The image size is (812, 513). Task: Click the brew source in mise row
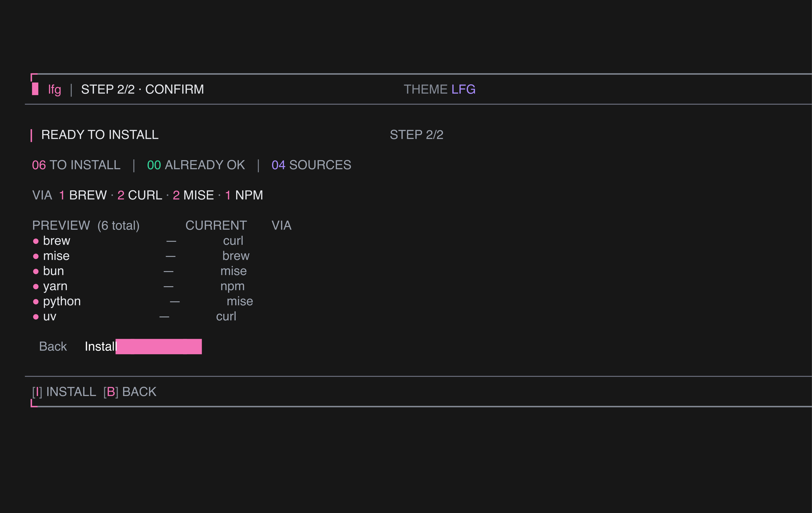pyautogui.click(x=236, y=256)
